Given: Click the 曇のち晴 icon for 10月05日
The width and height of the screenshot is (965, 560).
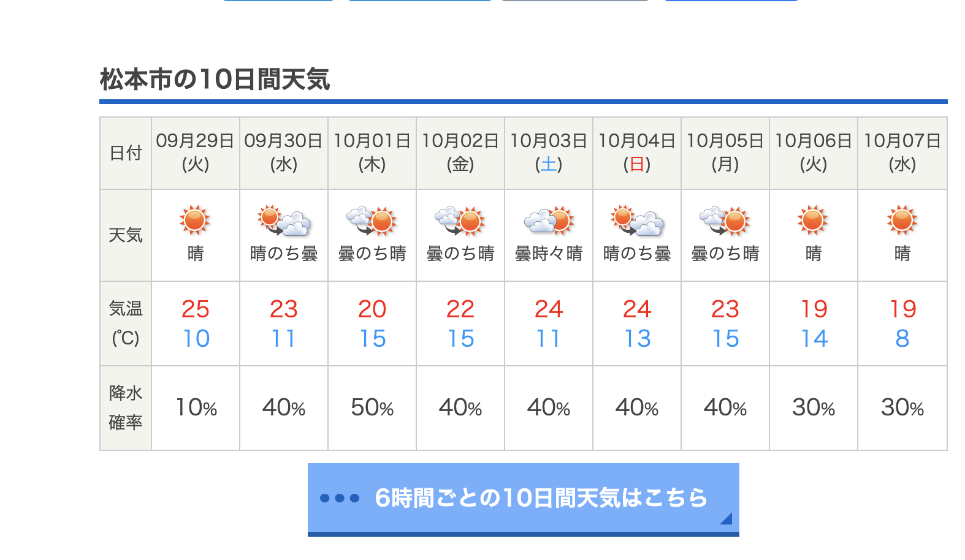Looking at the screenshot, I should (x=725, y=221).
